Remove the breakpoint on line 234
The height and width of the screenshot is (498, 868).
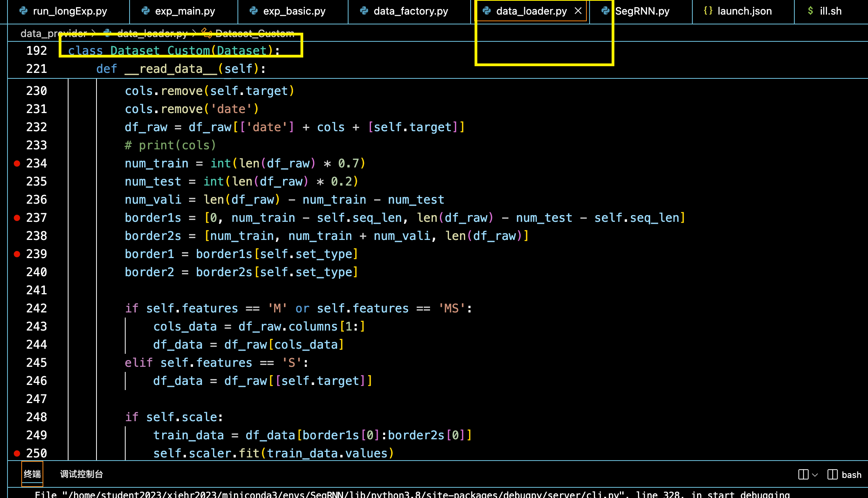click(17, 164)
